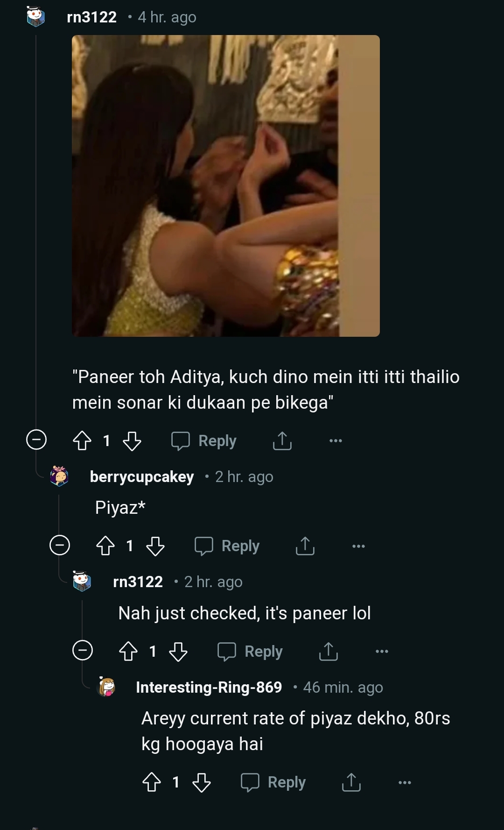Reply to Interesting-Ring-869's comment
The height and width of the screenshot is (830, 504).
pos(273,782)
